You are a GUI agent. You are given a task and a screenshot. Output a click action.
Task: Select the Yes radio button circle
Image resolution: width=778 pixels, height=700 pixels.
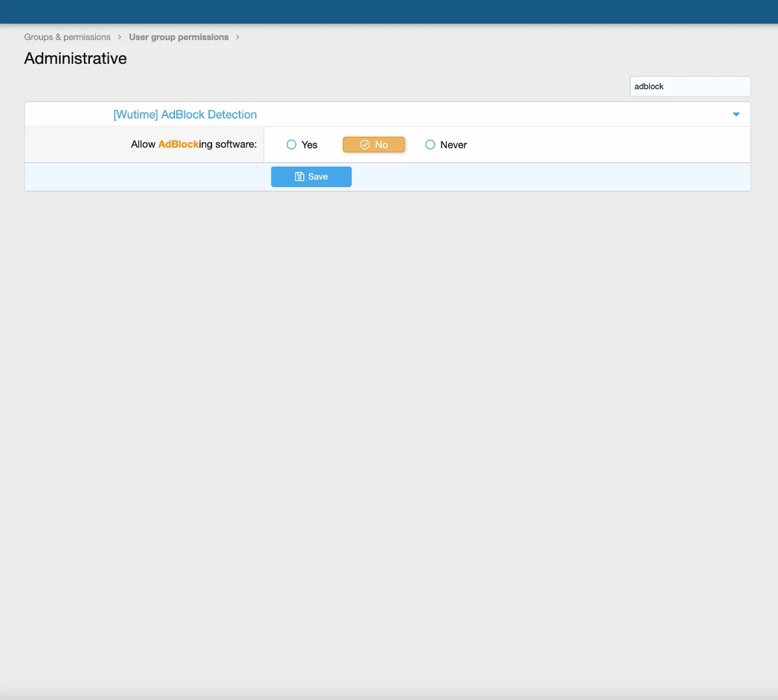pyautogui.click(x=291, y=145)
